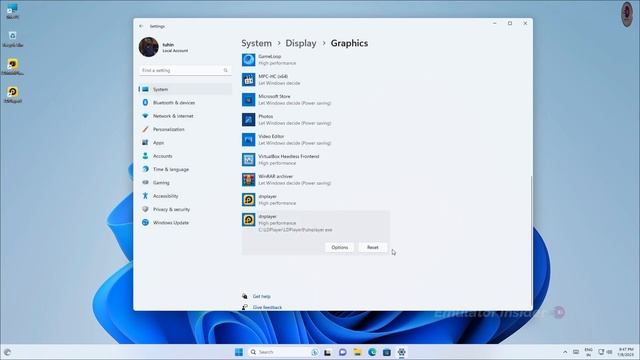Viewport: 640px width, 360px height.
Task: Open Time & language settings
Action: [x=185, y=169]
